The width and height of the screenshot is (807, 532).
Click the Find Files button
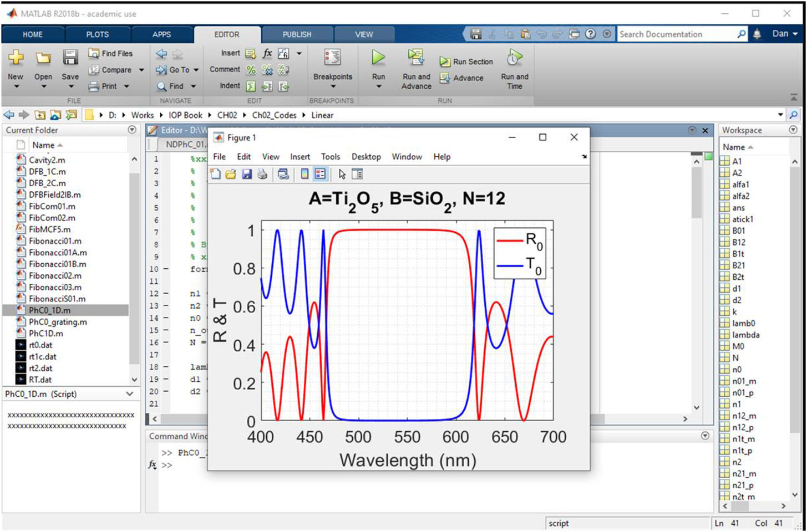pyautogui.click(x=111, y=53)
